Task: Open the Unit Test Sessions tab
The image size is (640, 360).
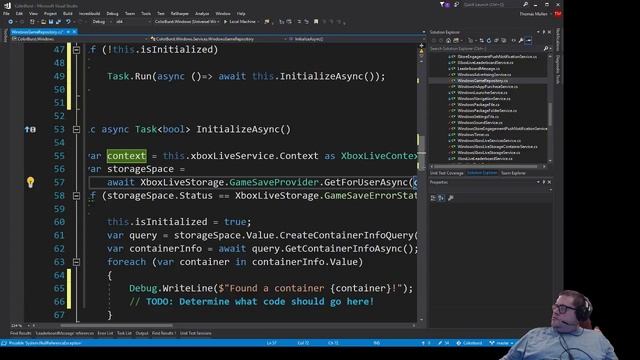Action: [196, 333]
